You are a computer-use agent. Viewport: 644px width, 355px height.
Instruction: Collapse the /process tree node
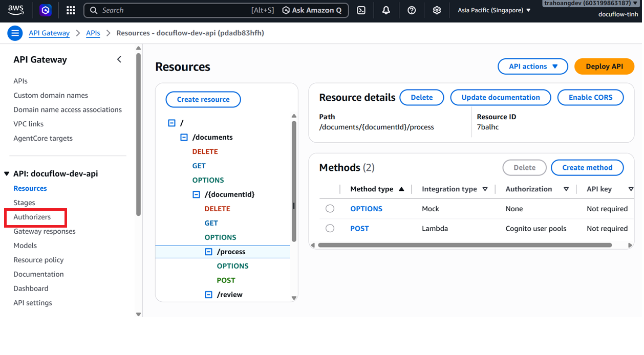(208, 252)
